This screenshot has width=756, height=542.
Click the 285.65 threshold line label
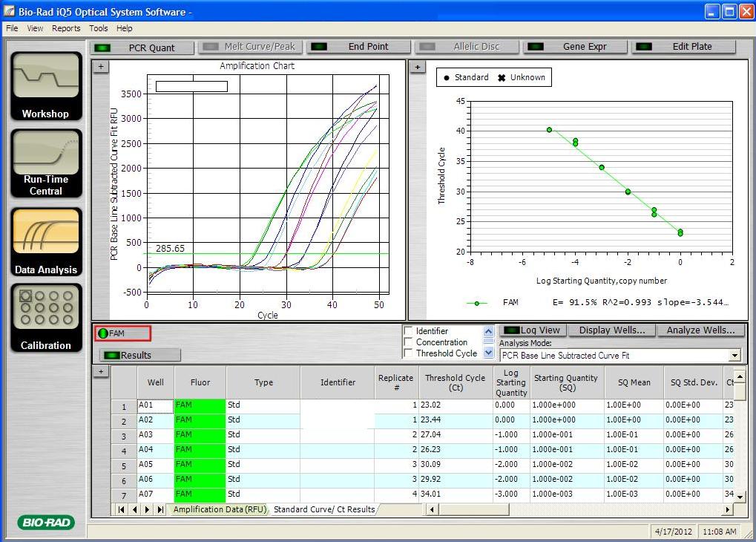[170, 248]
